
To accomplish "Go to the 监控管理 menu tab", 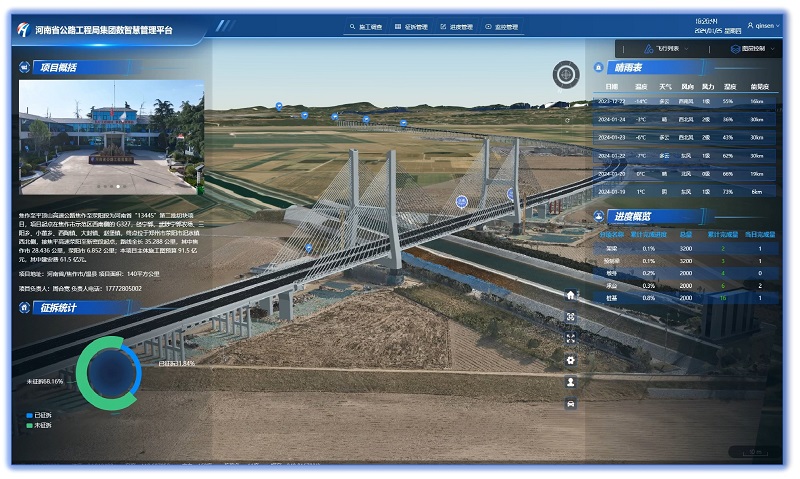I will (x=503, y=27).
